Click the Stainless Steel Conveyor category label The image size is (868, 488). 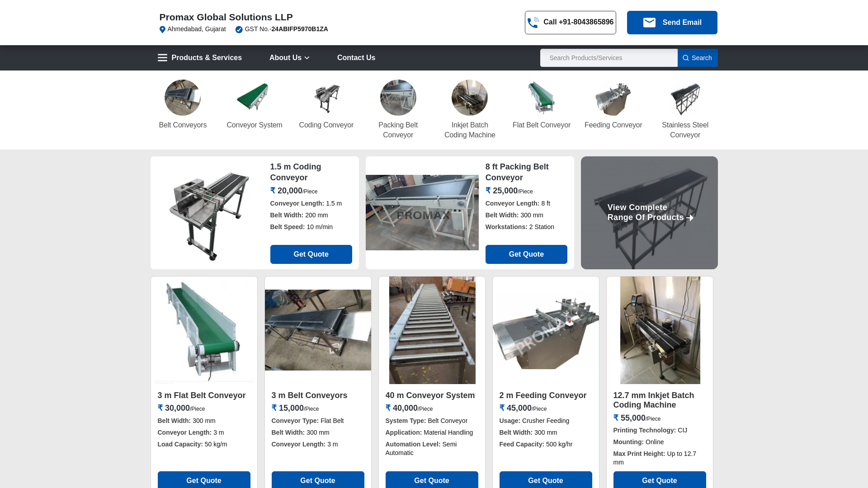pyautogui.click(x=685, y=130)
